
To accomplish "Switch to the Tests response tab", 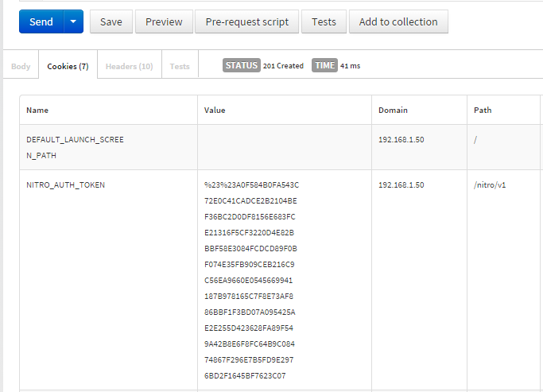I will pyautogui.click(x=180, y=66).
